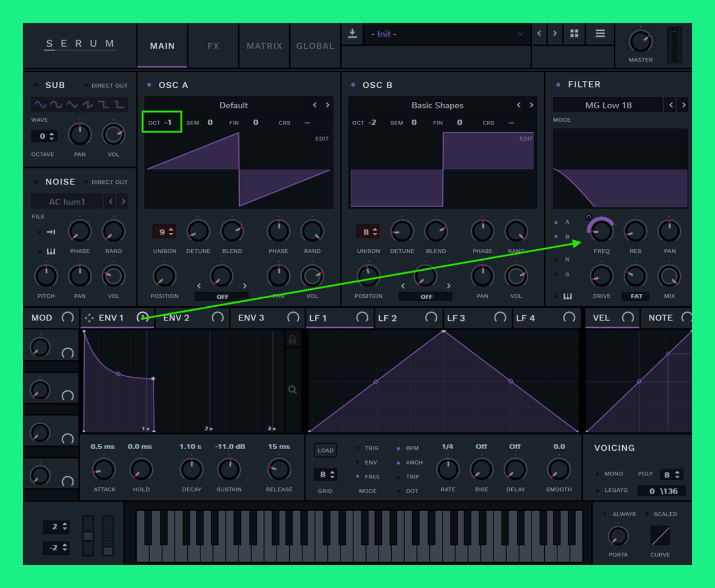Switch to the MATRIX tab
This screenshot has width=715, height=588.
[264, 46]
